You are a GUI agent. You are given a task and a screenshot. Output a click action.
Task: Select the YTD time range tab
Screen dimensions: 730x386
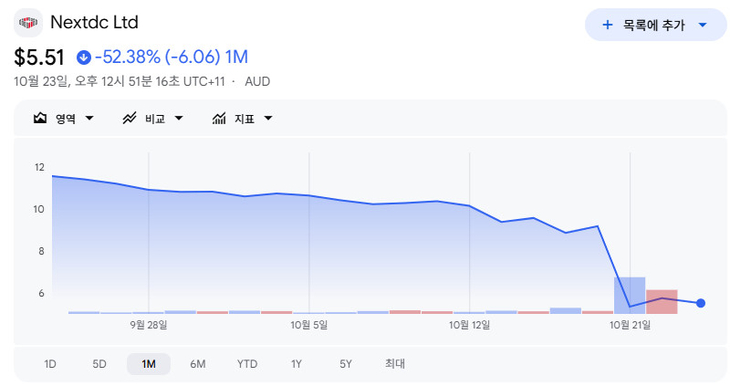[x=247, y=364]
